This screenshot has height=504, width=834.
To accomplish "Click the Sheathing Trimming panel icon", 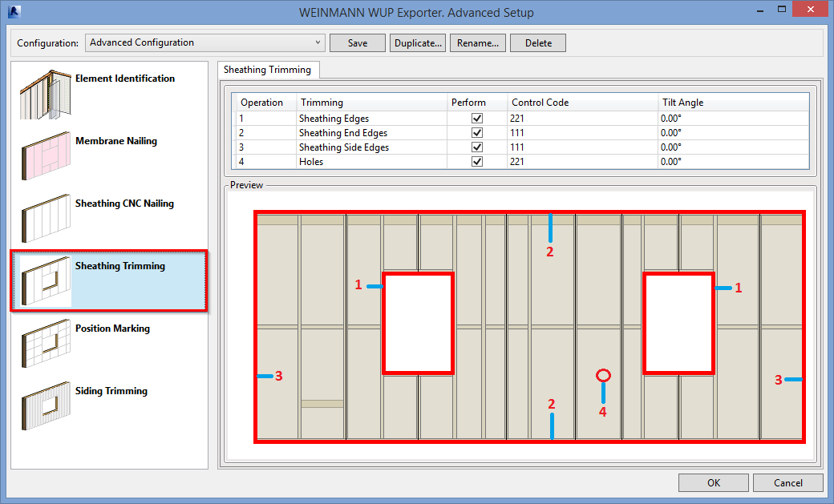I will click(46, 281).
